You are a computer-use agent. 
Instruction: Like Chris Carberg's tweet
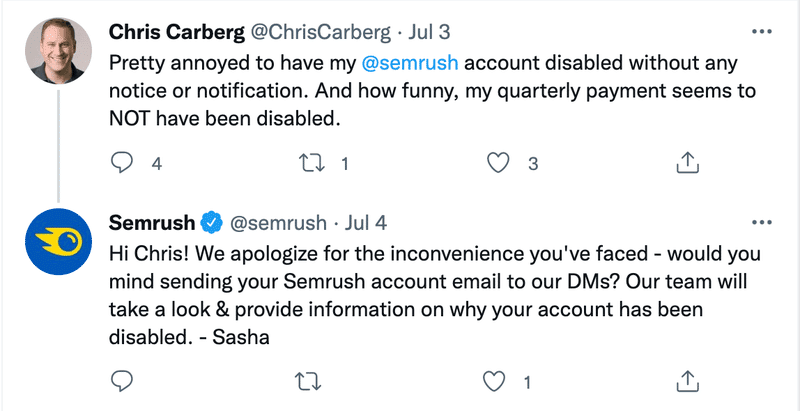point(498,164)
